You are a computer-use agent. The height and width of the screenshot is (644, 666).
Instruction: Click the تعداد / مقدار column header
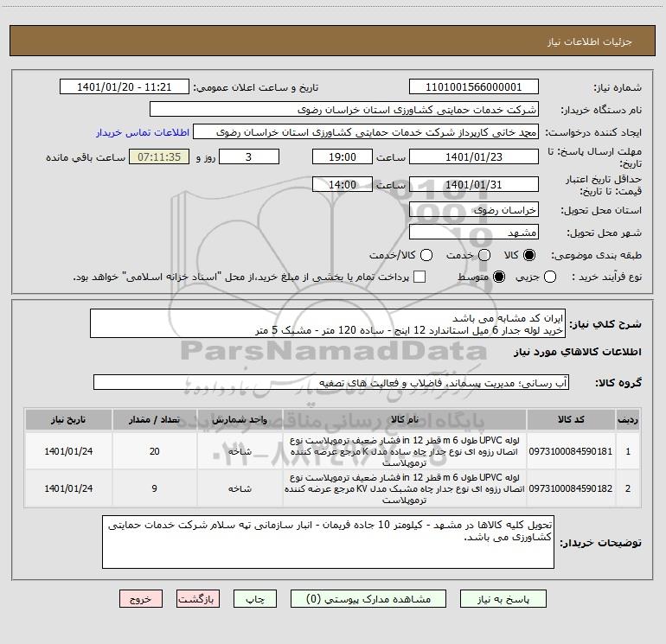point(154,419)
